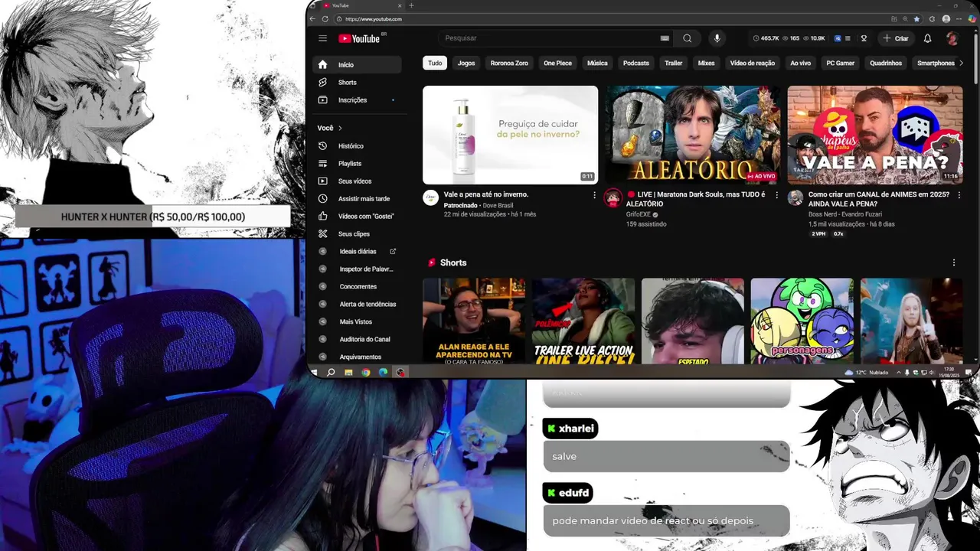Open the Shorts icon in the sidebar
The height and width of the screenshot is (551, 980).
[x=322, y=83]
